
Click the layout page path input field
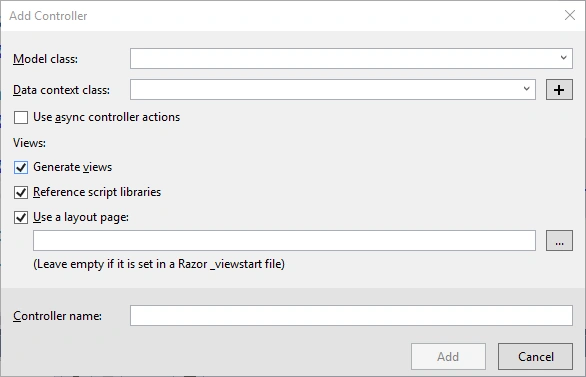284,241
